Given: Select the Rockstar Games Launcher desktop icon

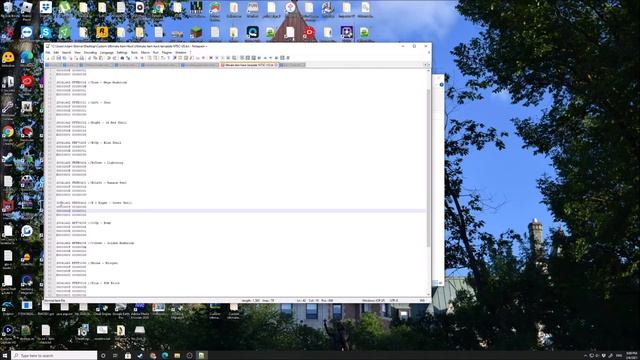Looking at the screenshot, I should click(102, 33).
